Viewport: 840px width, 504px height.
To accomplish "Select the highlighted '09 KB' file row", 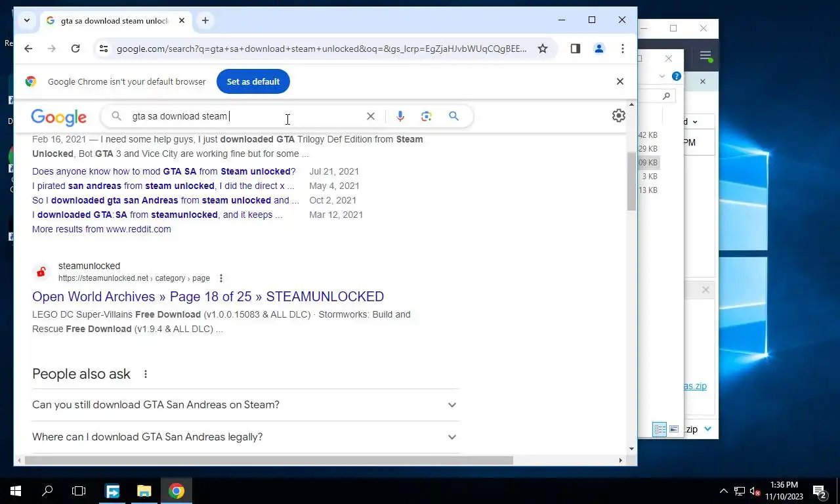I will tap(648, 163).
